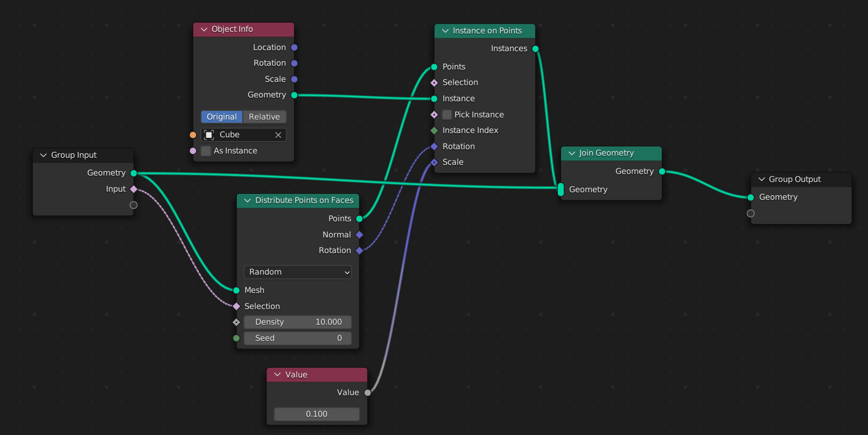Collapse the Value node
The width and height of the screenshot is (868, 435).
click(x=278, y=375)
